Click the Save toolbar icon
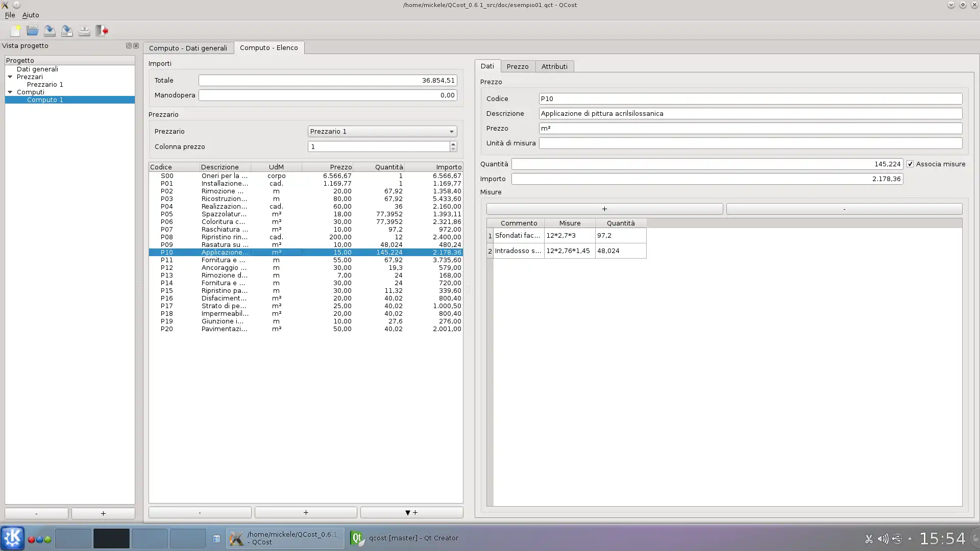The width and height of the screenshot is (980, 551). 50,31
